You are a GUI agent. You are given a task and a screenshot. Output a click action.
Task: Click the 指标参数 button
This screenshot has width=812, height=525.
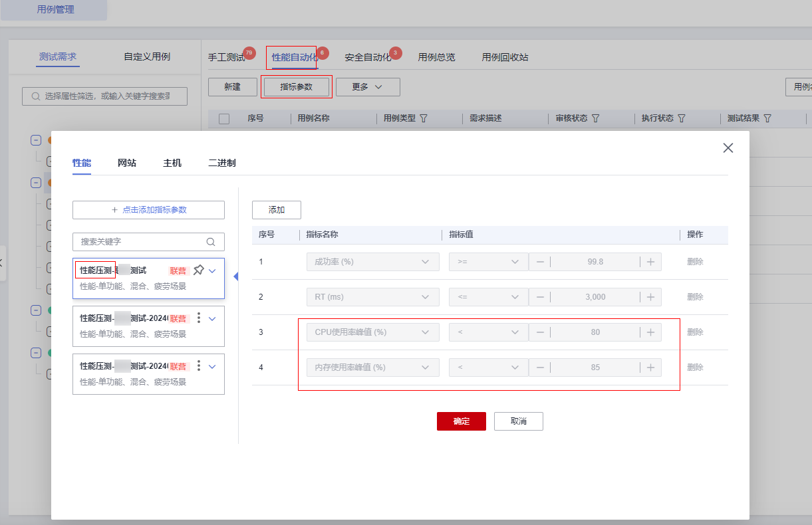(297, 87)
